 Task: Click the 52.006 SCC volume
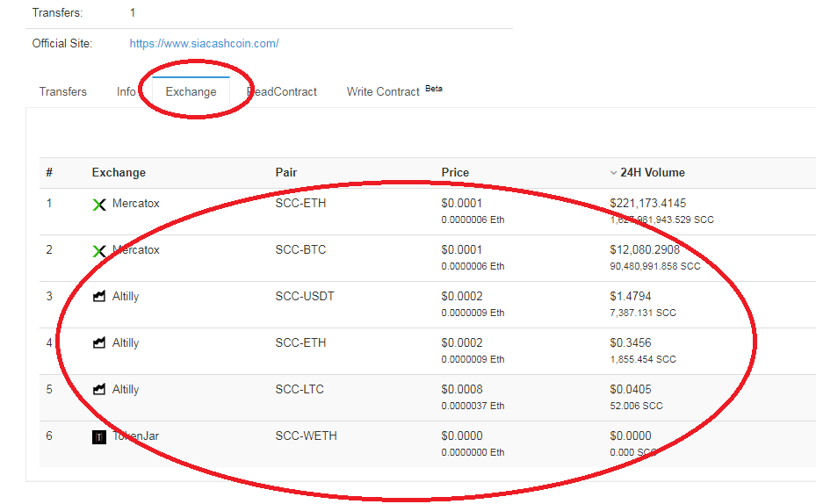[637, 406]
